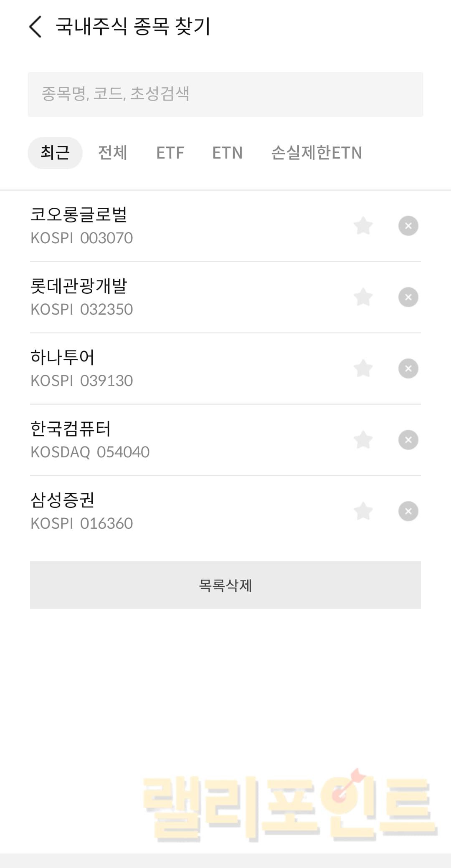The image size is (451, 868).
Task: Open the ETF tab
Action: (x=170, y=153)
